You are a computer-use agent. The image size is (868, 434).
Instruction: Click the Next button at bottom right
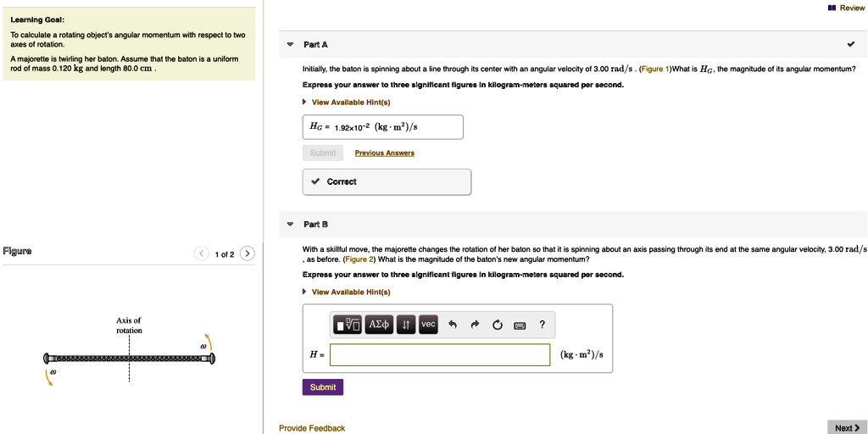point(847,427)
